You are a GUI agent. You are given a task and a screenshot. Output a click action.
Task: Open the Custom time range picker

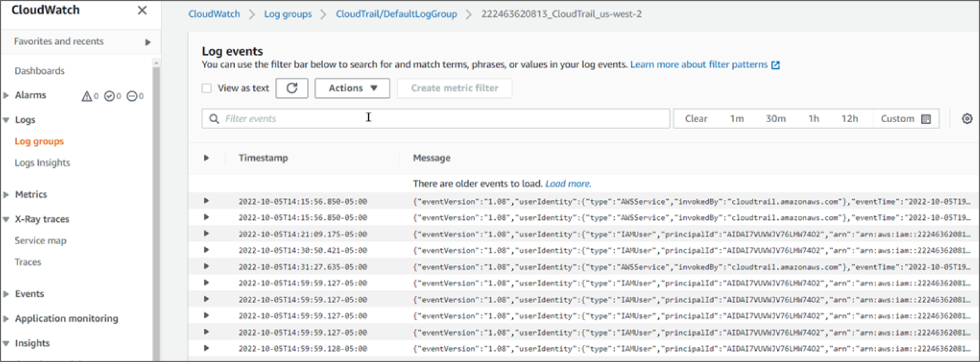(x=905, y=119)
